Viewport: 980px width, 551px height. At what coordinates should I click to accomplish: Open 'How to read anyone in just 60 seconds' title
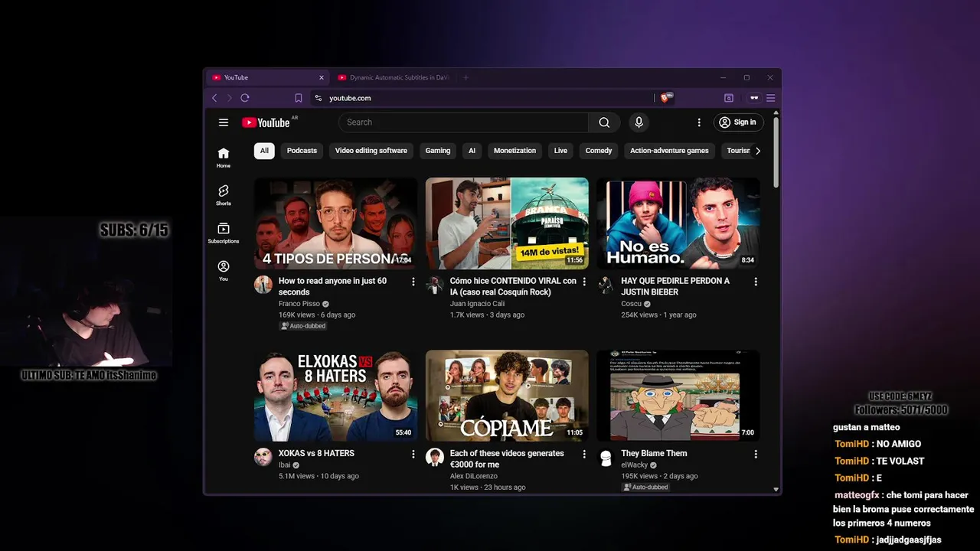[x=332, y=286]
